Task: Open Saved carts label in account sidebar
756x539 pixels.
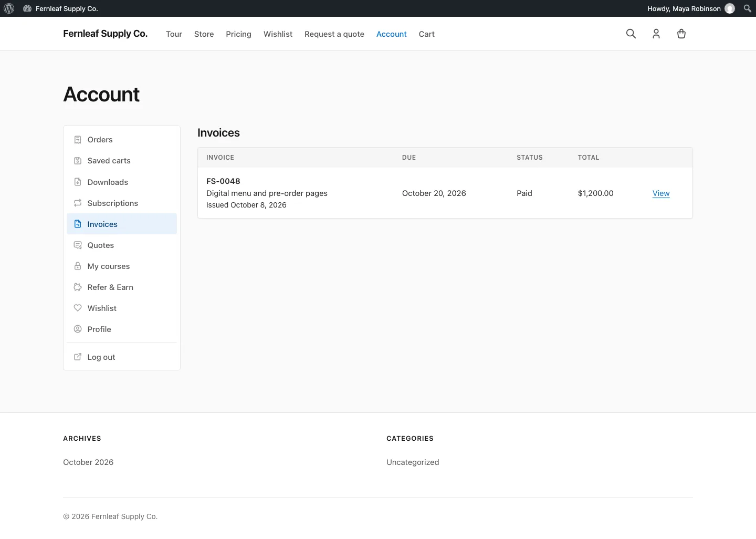Action: (x=109, y=161)
